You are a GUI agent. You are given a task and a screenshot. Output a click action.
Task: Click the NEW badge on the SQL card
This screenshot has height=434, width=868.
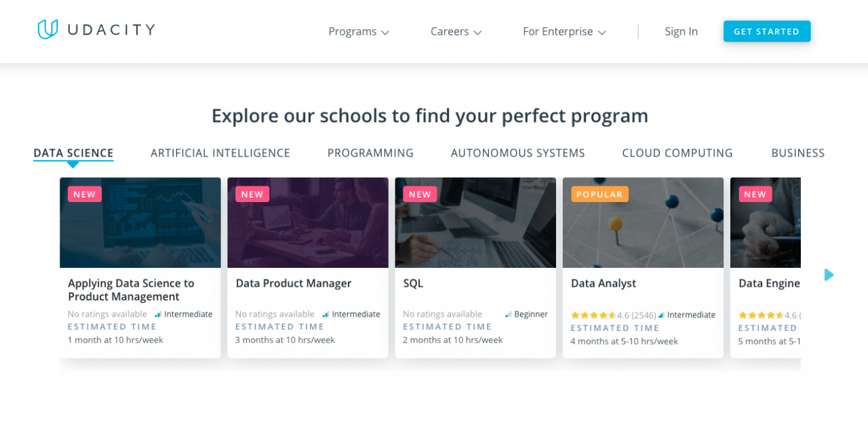coord(420,194)
